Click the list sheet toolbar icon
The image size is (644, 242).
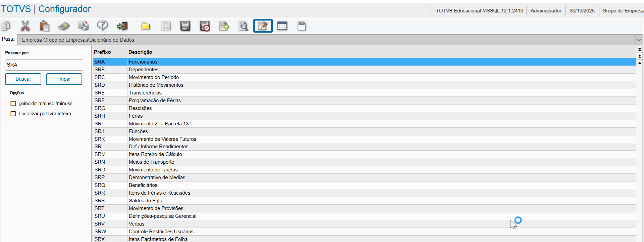166,26
